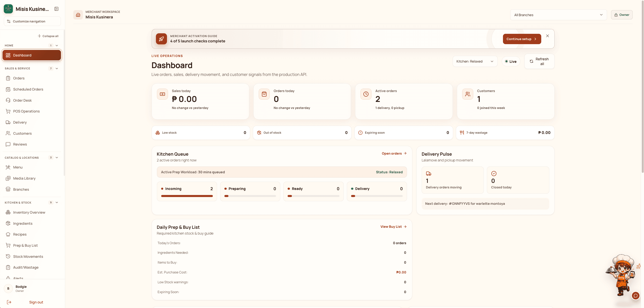Collapse the sidebar panel icon
This screenshot has width=644, height=308.
click(x=56, y=9)
